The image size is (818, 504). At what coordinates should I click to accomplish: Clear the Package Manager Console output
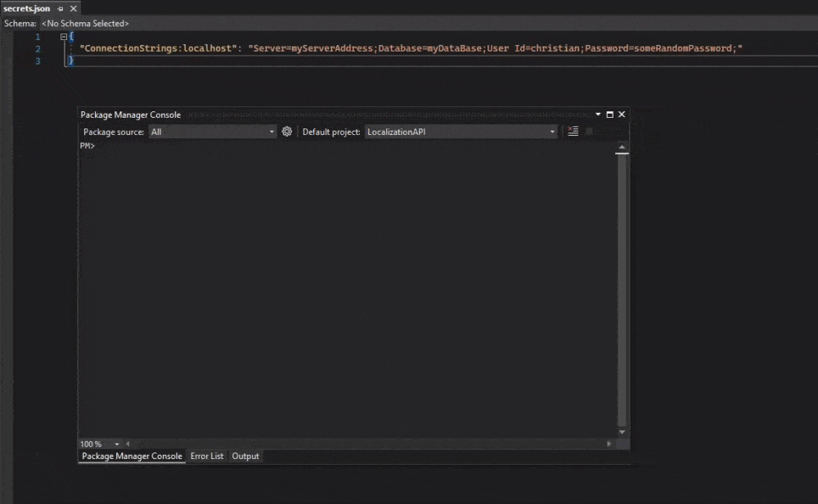pyautogui.click(x=573, y=131)
